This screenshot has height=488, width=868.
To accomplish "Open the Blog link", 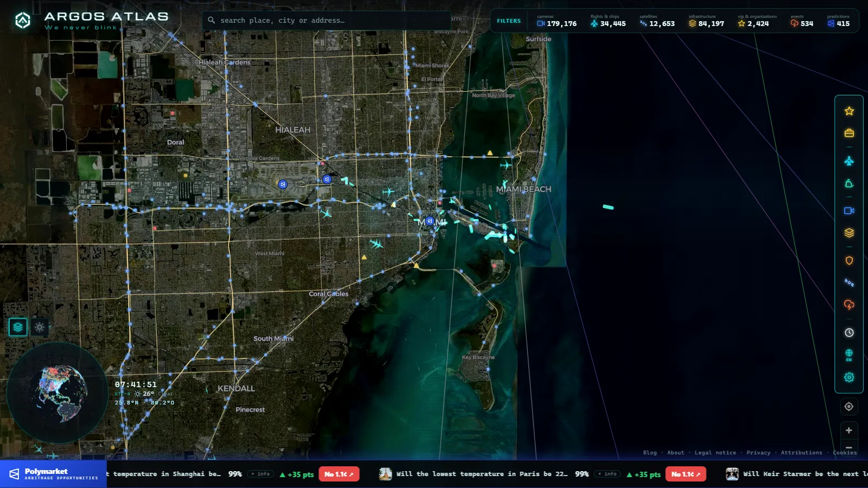I will (650, 453).
